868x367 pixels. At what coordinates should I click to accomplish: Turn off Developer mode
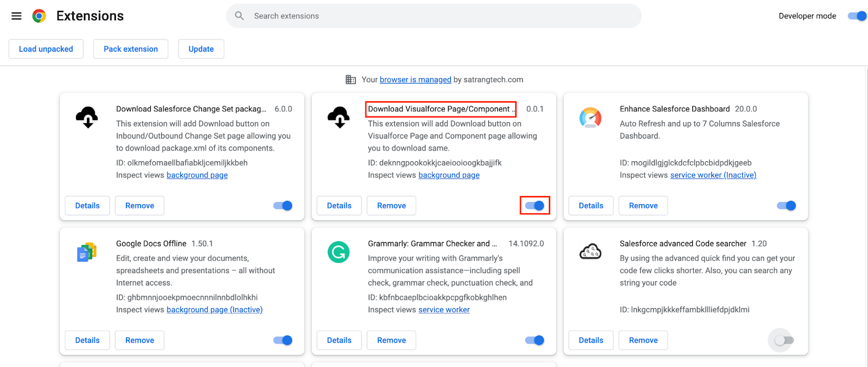(x=857, y=16)
